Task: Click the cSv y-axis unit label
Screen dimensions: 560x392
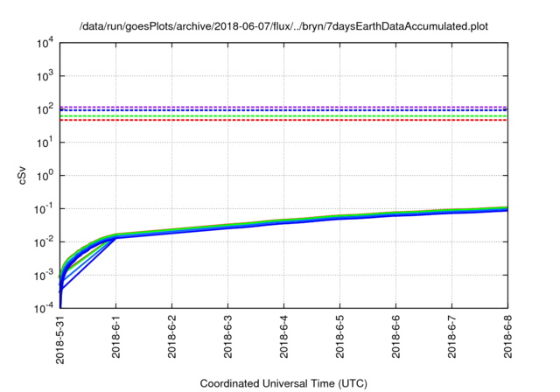Action: click(22, 175)
